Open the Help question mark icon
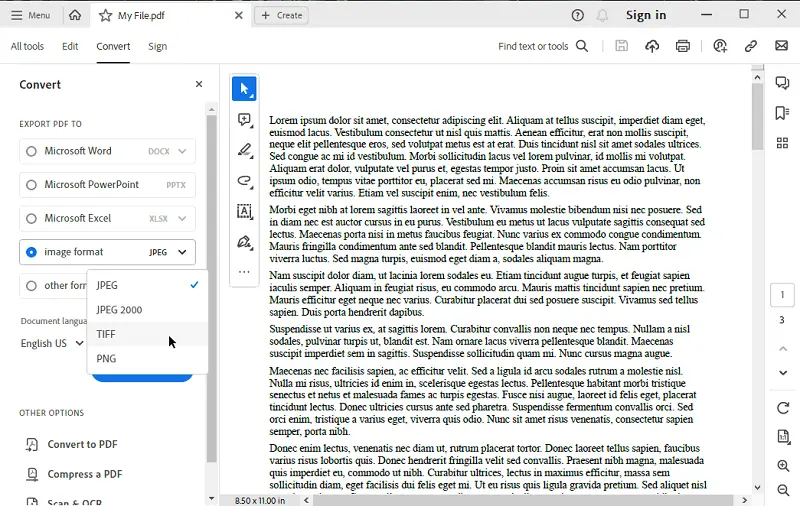 [x=578, y=15]
